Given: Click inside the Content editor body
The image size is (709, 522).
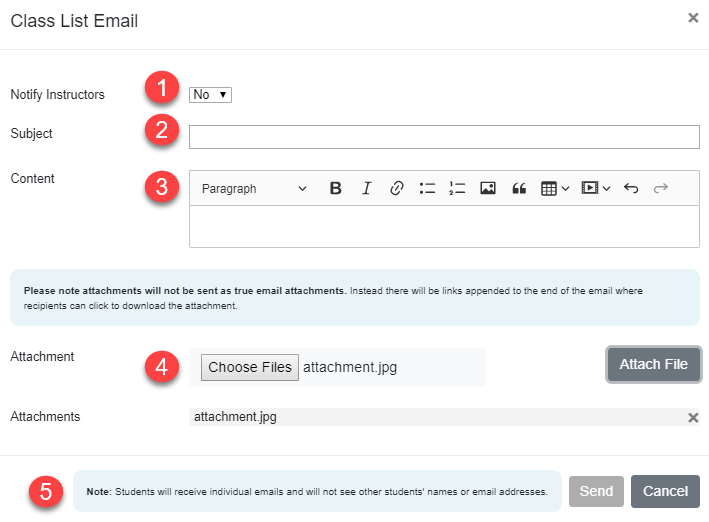Looking at the screenshot, I should click(444, 226).
